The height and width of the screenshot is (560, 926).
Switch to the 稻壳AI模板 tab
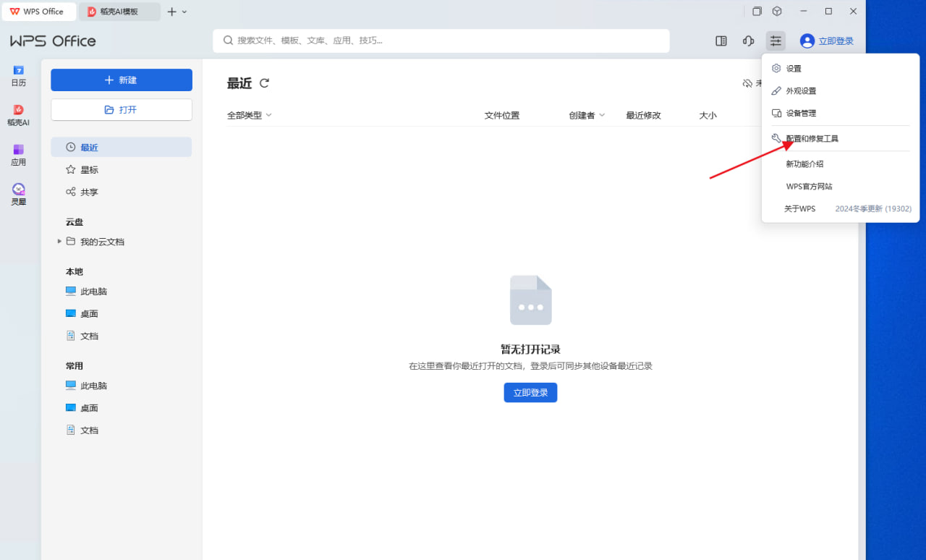pyautogui.click(x=119, y=12)
